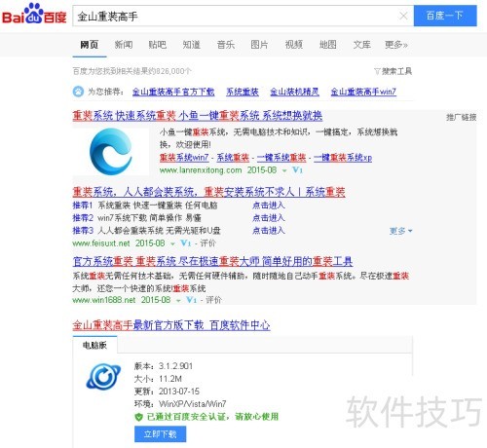Click 已通过百度安全认证 text
Image resolution: width=487 pixels, height=448 pixels.
coord(212,417)
